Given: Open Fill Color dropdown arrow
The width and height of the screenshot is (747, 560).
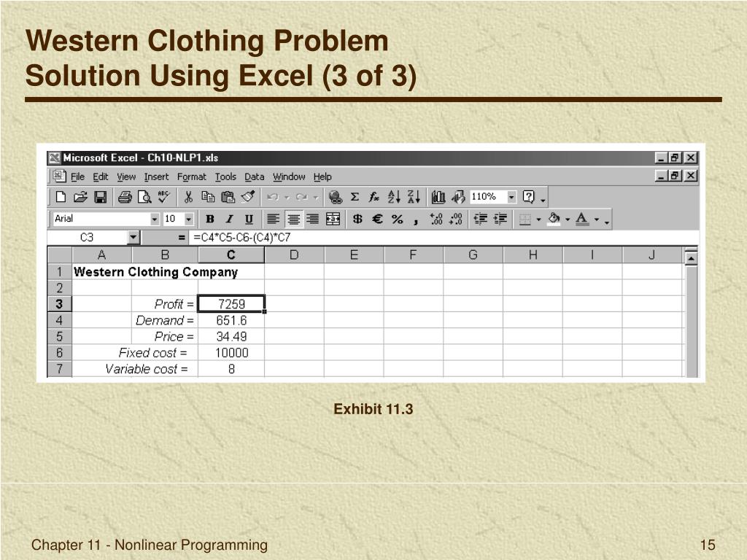Looking at the screenshot, I should [x=568, y=219].
